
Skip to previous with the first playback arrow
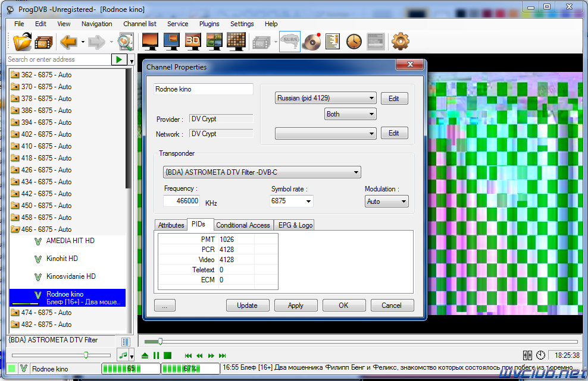click(x=188, y=355)
